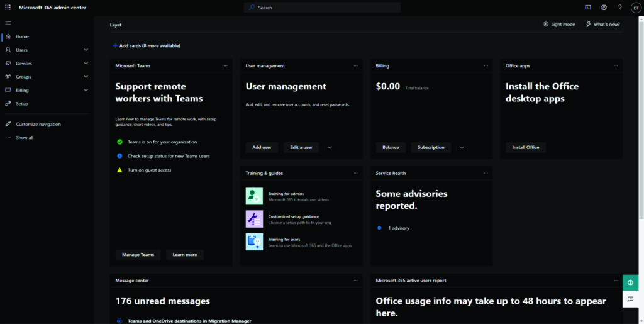Click the green help bubble icon
644x324 pixels.
click(630, 282)
